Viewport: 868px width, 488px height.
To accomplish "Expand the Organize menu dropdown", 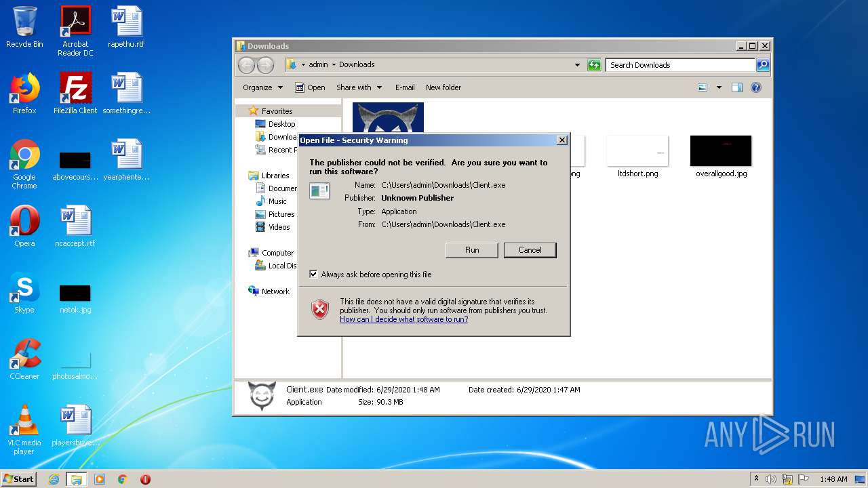I will pos(262,87).
